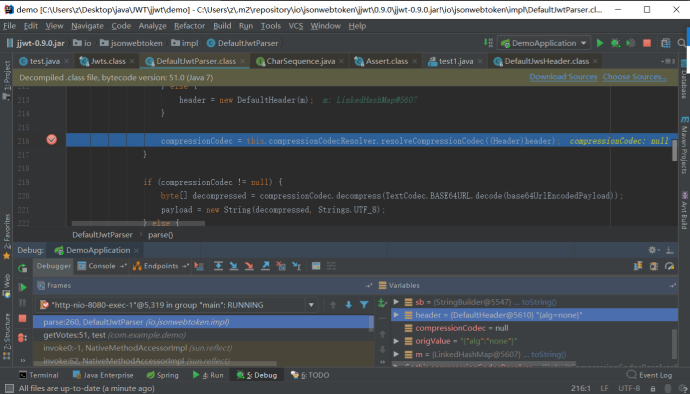Click the Choose Sources link

tap(635, 77)
